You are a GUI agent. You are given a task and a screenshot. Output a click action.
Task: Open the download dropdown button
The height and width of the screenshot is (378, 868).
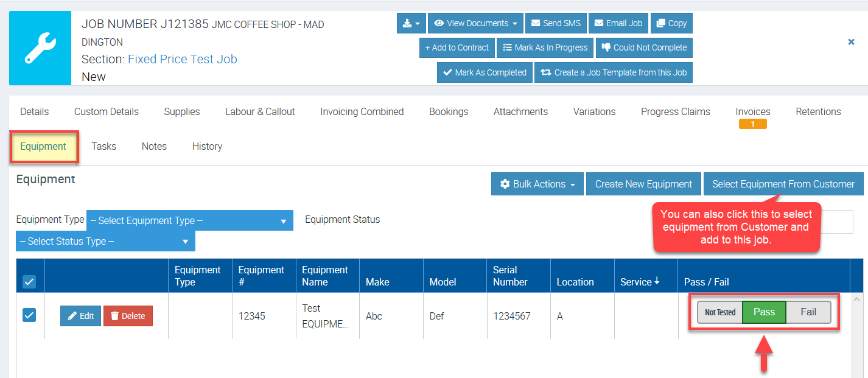point(411,23)
